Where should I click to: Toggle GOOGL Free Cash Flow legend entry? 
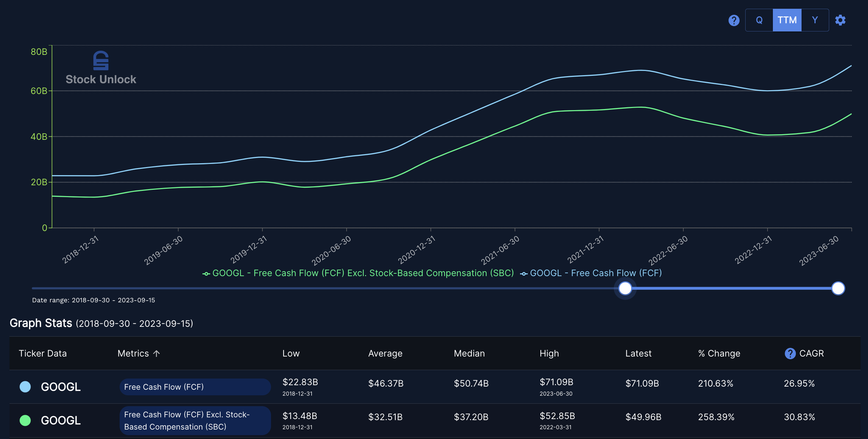(x=591, y=273)
